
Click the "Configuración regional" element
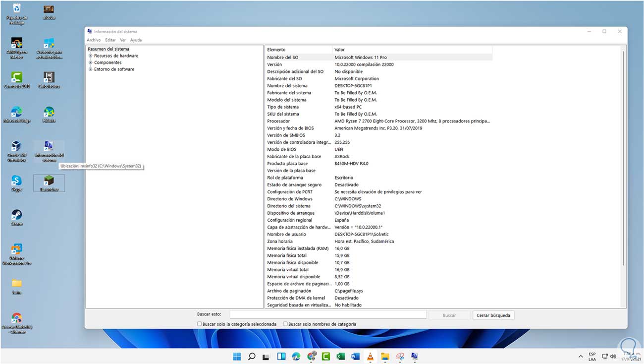(x=290, y=220)
